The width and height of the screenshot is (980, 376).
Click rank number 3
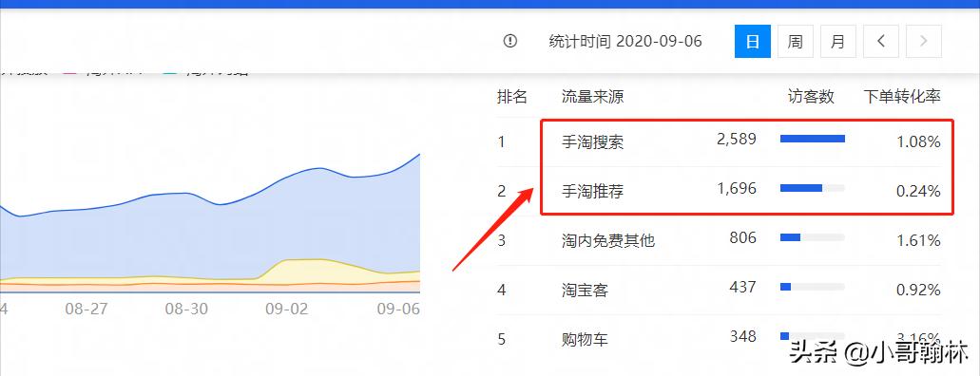(x=501, y=240)
